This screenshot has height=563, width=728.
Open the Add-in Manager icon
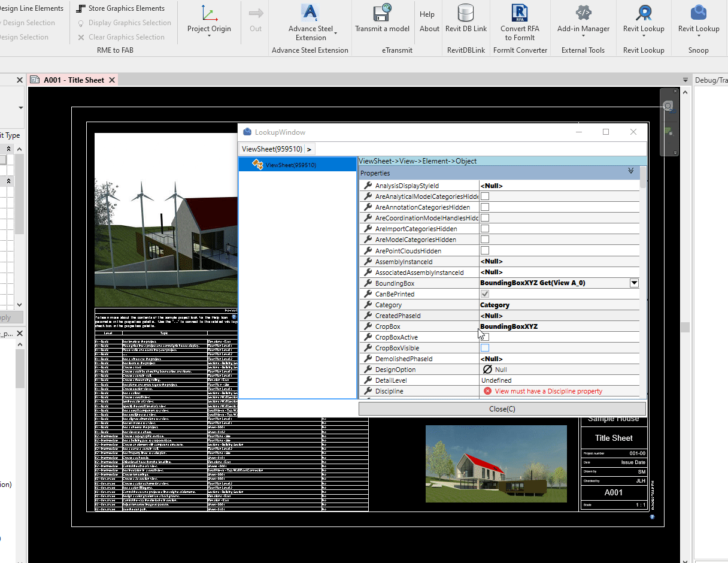pyautogui.click(x=583, y=13)
